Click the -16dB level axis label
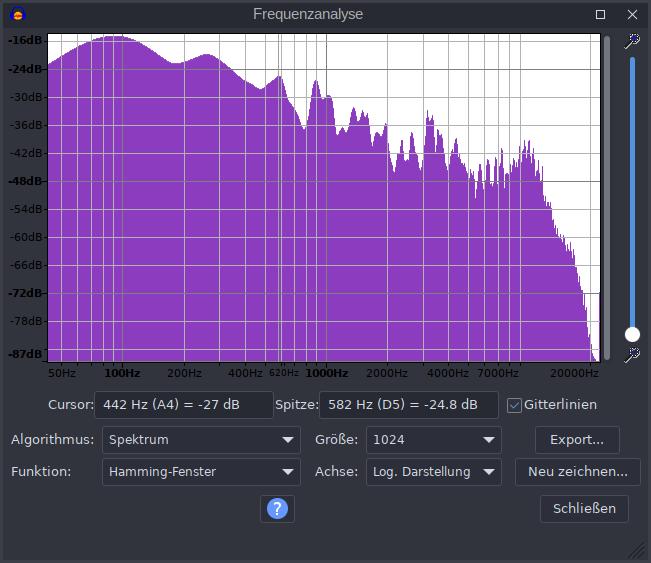 [x=25, y=40]
